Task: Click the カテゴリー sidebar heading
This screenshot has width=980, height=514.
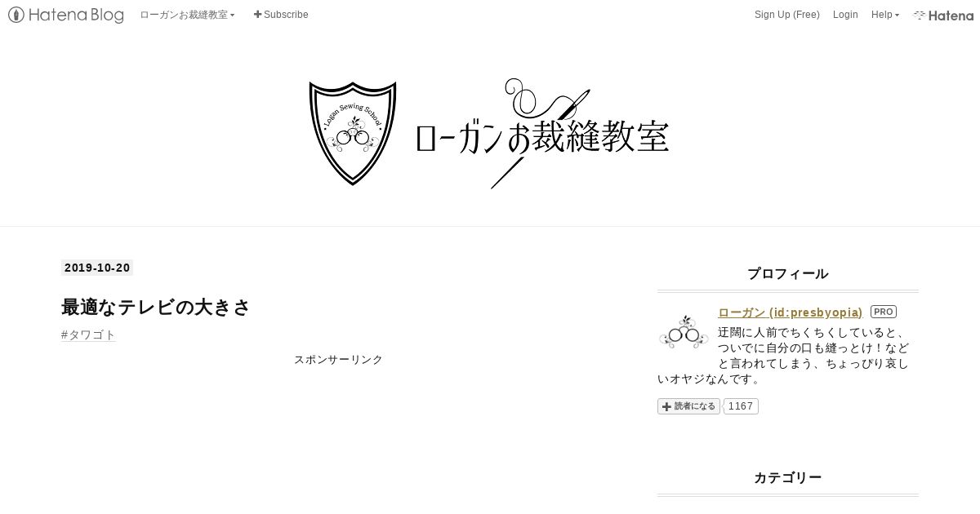Action: pyautogui.click(x=787, y=477)
